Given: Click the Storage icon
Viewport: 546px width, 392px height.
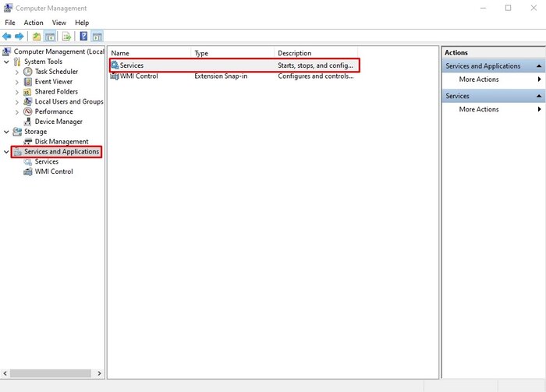Looking at the screenshot, I should pyautogui.click(x=17, y=132).
